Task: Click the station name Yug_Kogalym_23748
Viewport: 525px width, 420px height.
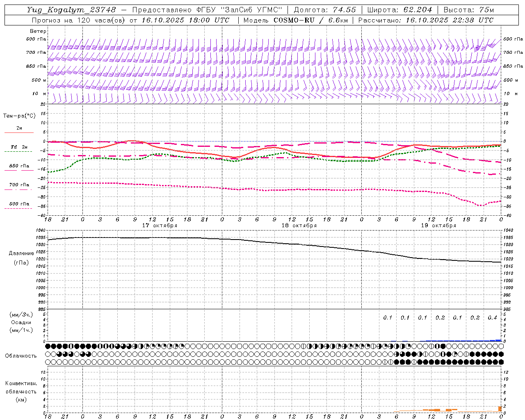Action: pos(71,10)
